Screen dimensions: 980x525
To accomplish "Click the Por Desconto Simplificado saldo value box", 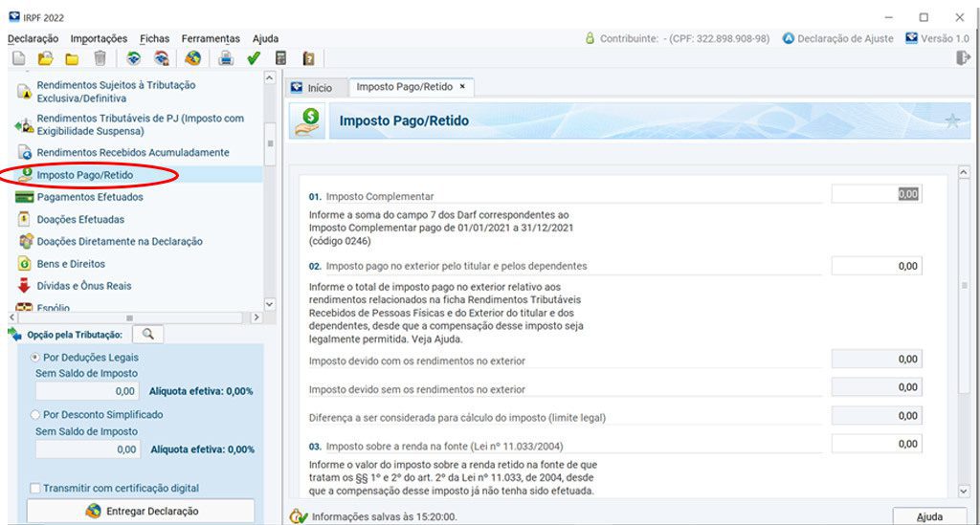I will tap(87, 449).
